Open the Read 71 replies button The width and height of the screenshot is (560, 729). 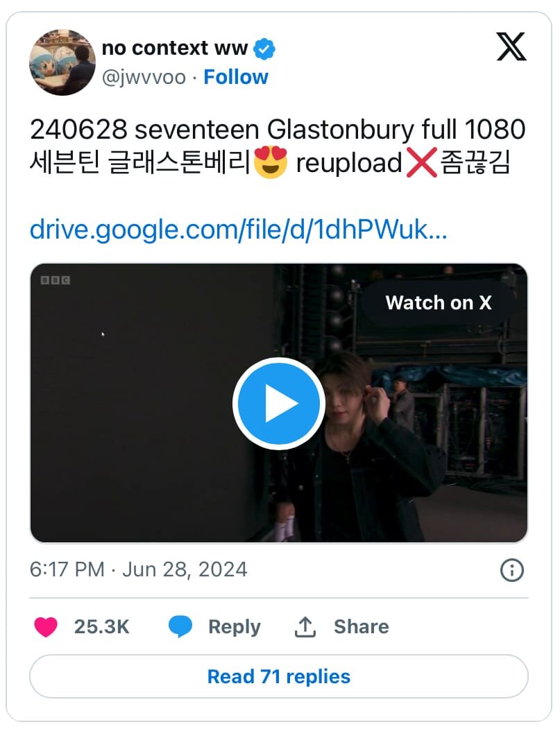(x=278, y=676)
